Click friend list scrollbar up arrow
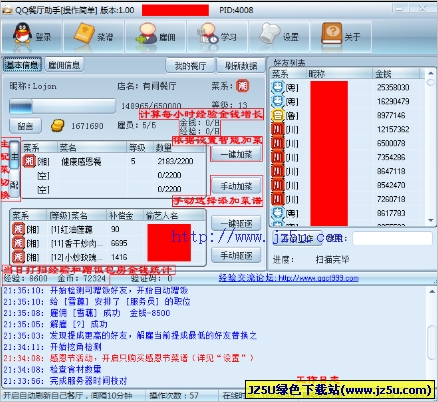438x402 pixels. [431, 73]
